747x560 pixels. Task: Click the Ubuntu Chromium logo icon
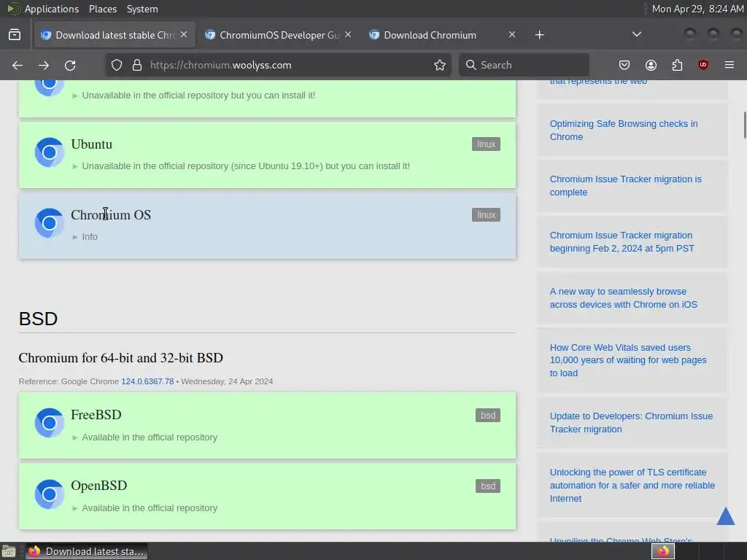(49, 152)
